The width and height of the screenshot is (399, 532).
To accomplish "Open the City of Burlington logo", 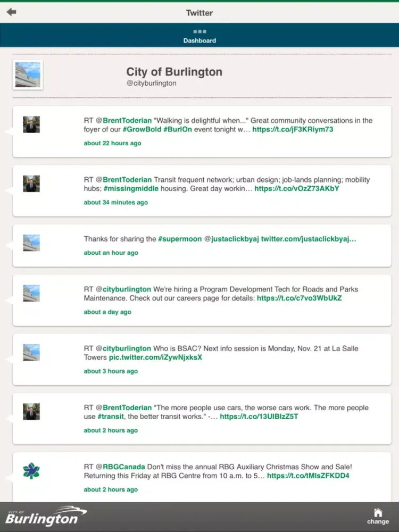I will click(x=46, y=516).
